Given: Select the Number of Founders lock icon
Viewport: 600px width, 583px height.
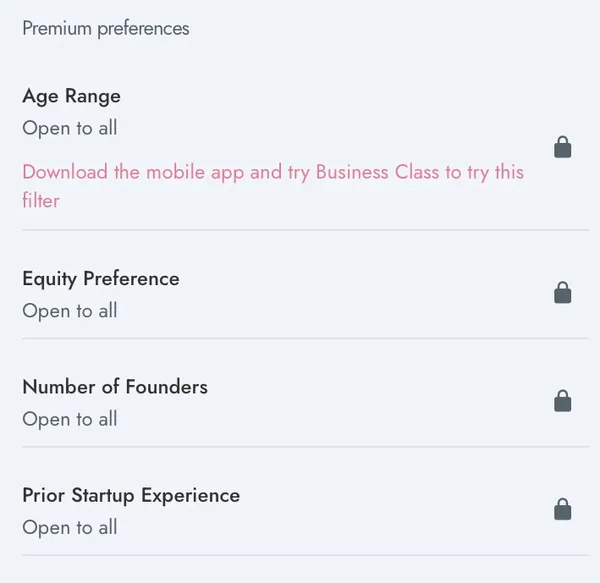Looking at the screenshot, I should point(562,401).
